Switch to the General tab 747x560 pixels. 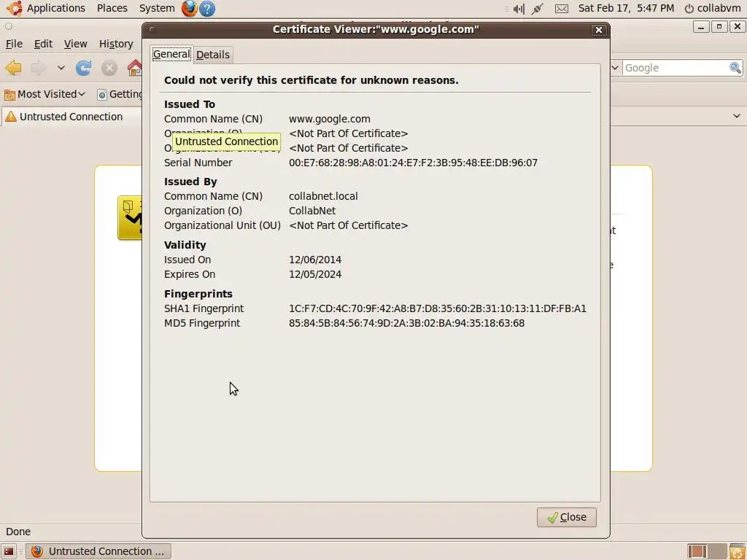(x=171, y=54)
